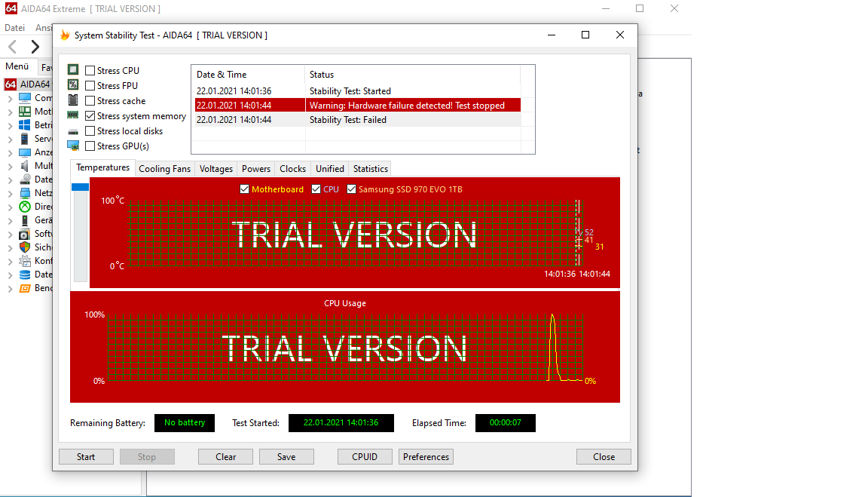Select the Hardware failure detected warning row

358,106
